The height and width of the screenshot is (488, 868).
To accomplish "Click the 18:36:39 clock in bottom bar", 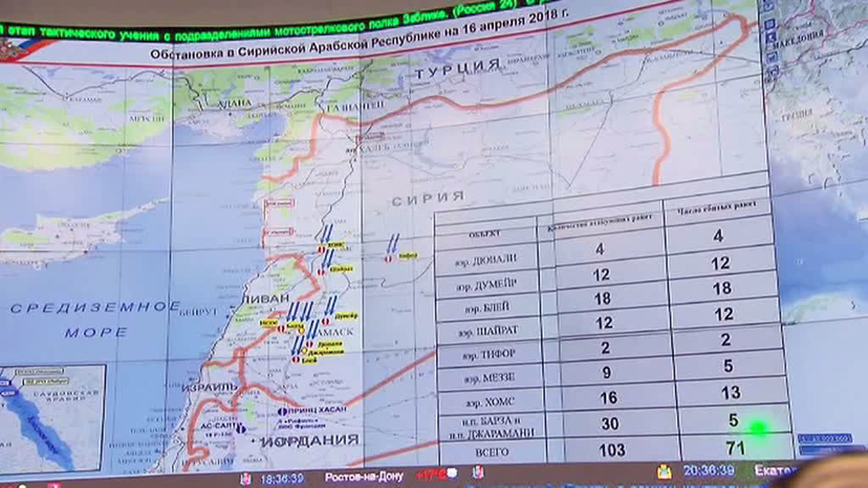I will tap(282, 479).
